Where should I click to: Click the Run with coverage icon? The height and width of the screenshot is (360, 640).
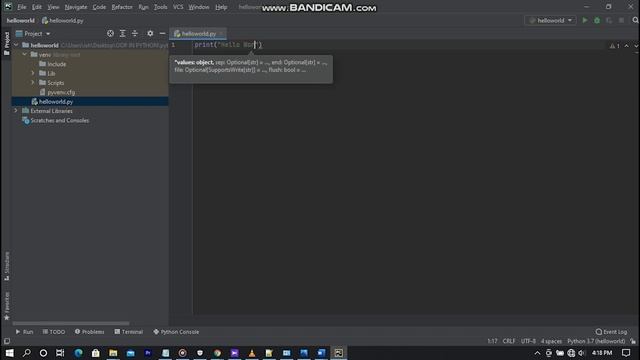[609, 20]
